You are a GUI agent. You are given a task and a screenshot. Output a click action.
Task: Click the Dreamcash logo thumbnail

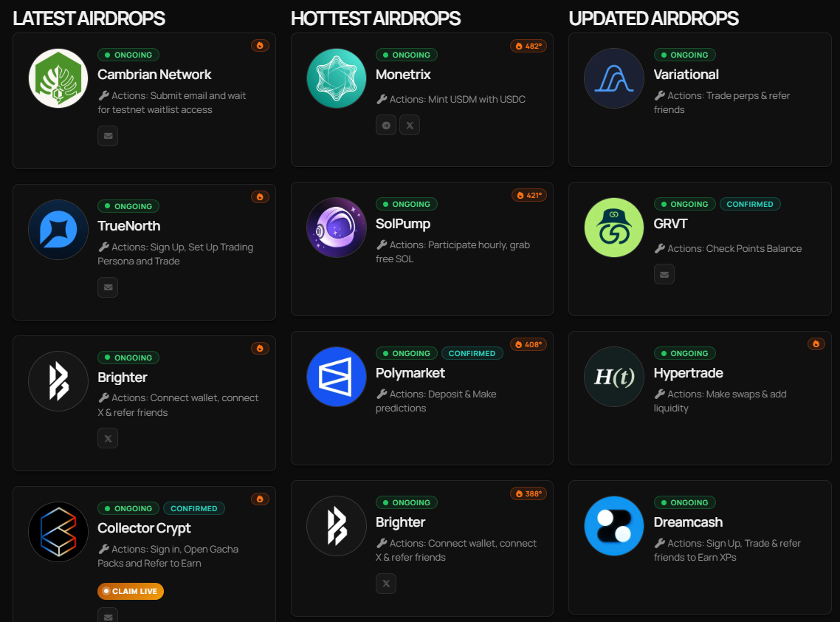[x=614, y=526]
